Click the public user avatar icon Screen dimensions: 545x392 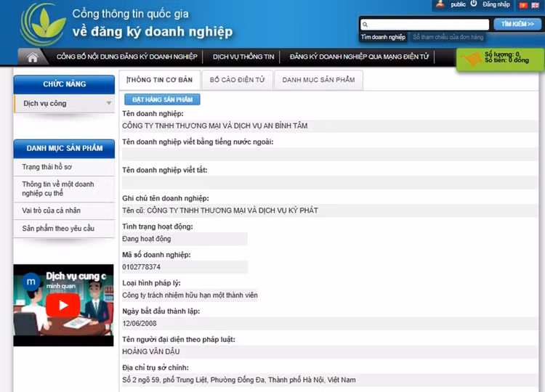pos(440,4)
